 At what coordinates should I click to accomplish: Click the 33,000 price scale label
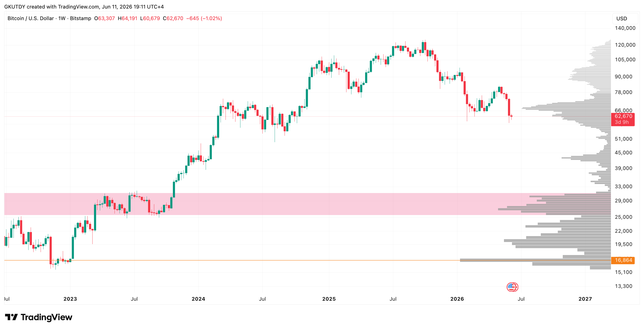tap(623, 186)
